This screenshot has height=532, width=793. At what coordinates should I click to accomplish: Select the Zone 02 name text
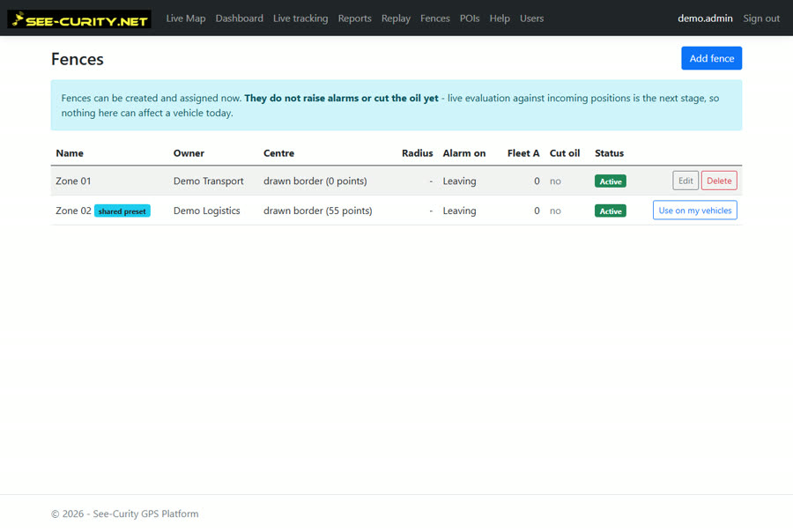pyautogui.click(x=73, y=211)
